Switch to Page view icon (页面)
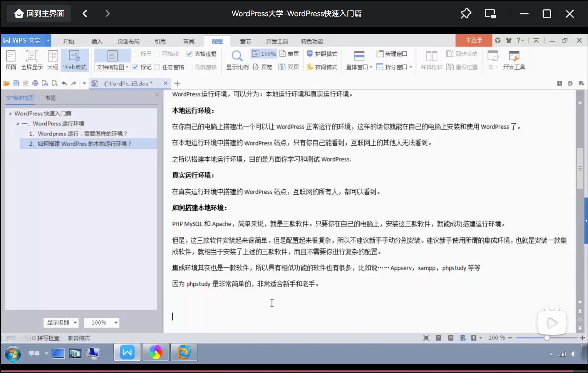Screen dimensions: 588x373 11,60
